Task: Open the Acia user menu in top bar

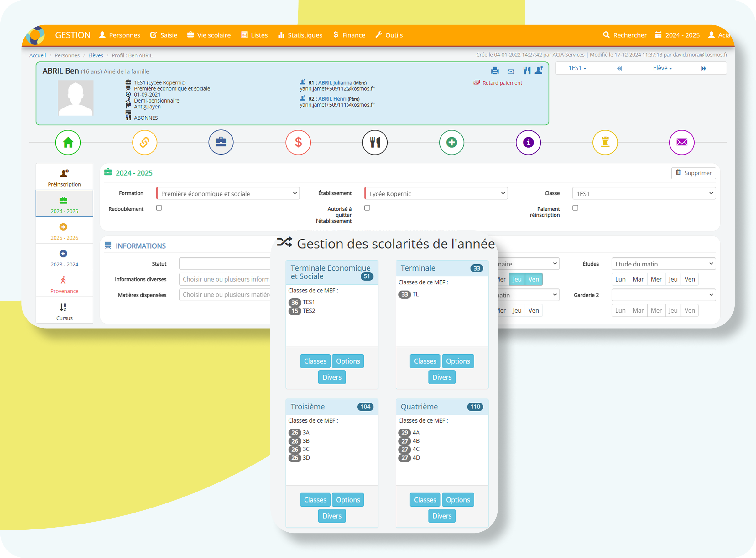Action: [x=720, y=35]
